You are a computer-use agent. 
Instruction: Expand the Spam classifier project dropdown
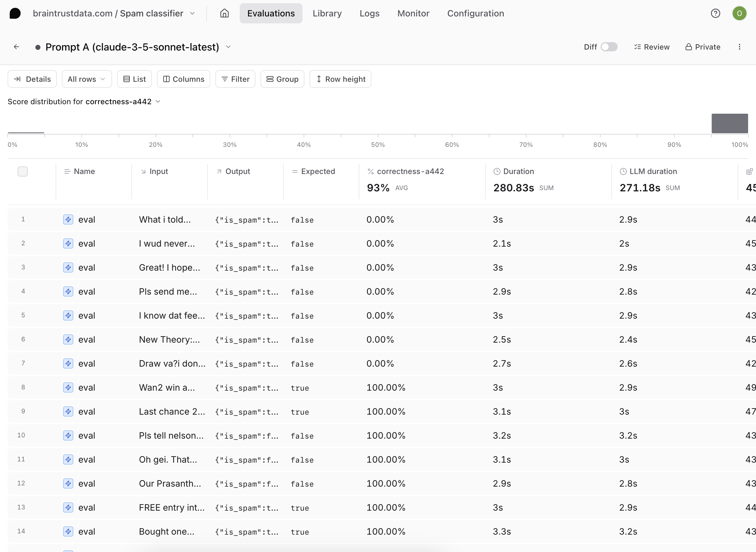(192, 13)
